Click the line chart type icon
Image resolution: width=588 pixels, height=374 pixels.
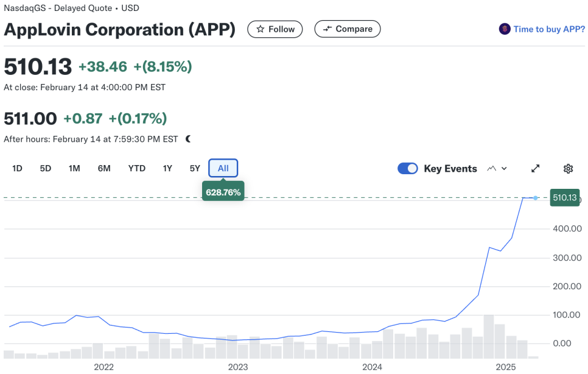click(x=492, y=169)
